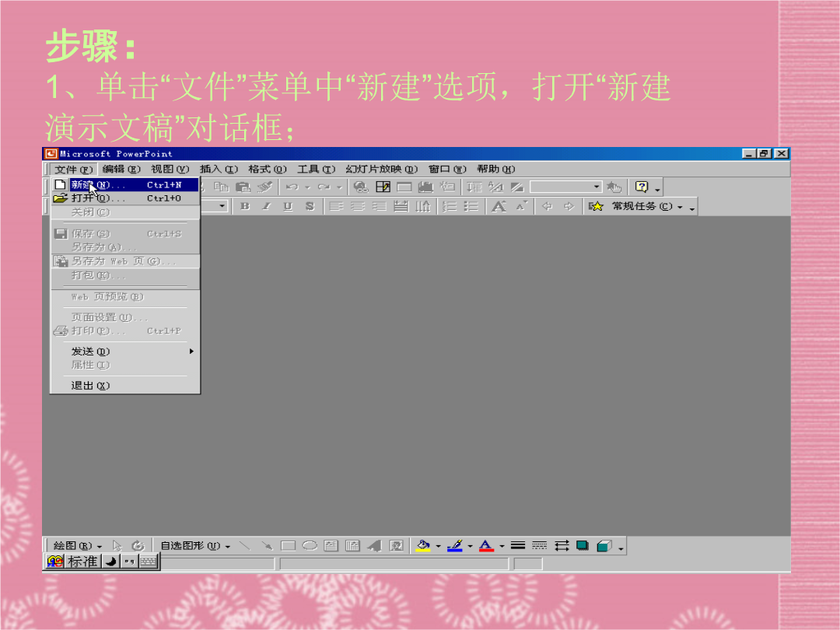Open the 自选图形 (U) AutoShapes menu
The width and height of the screenshot is (840, 630).
pos(195,546)
